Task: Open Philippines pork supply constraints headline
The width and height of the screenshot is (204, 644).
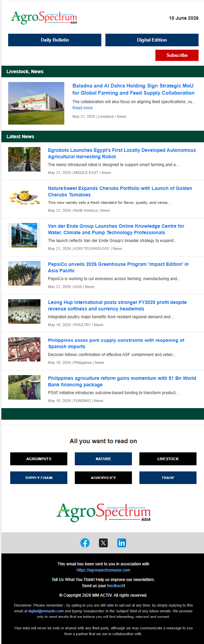Action: coord(116,343)
